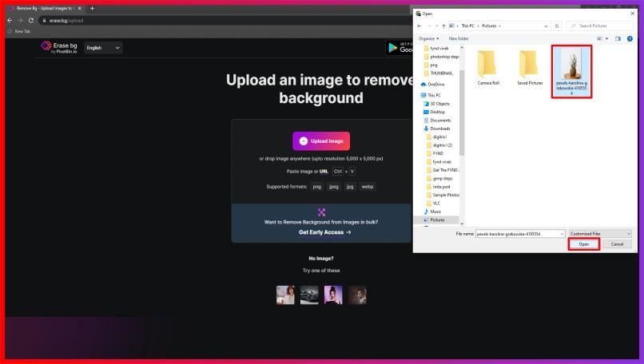Open the FYND folder in tree

[435, 153]
